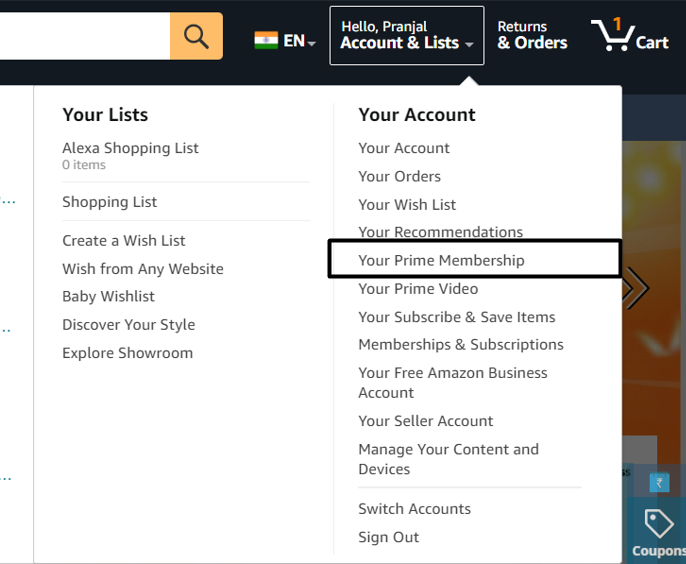Screen dimensions: 686x564
Task: Click Baby Wishlist link
Action: 108,297
